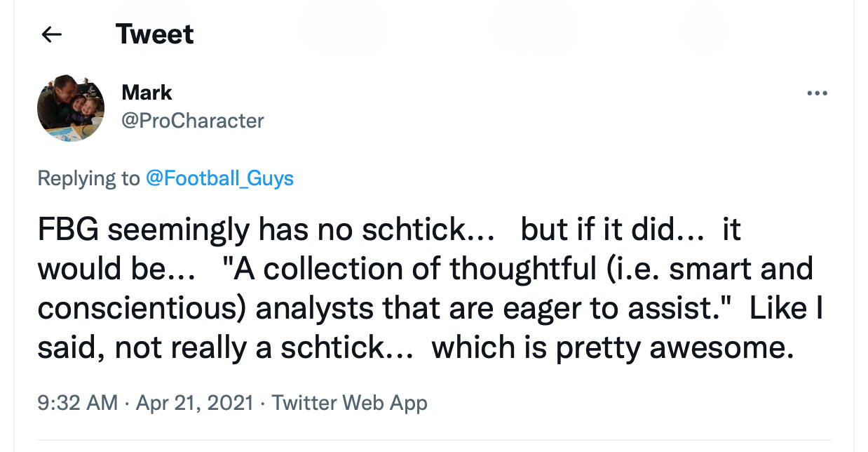
Task: Click the 'Replying to' label text
Action: tap(88, 178)
